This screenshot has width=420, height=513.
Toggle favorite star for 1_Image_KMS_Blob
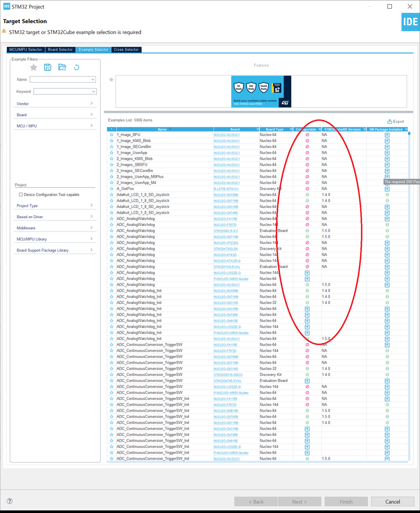pos(111,141)
